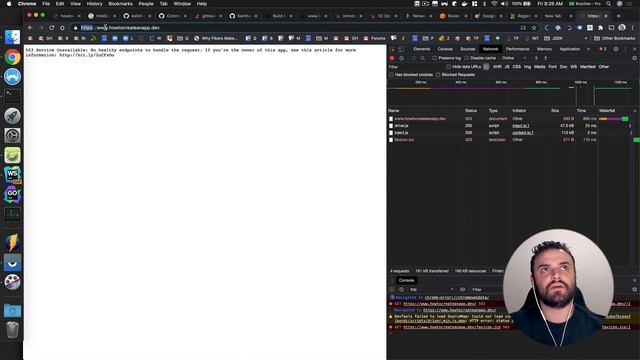
Task: Open Trash in the Dock
Action: coord(12,329)
